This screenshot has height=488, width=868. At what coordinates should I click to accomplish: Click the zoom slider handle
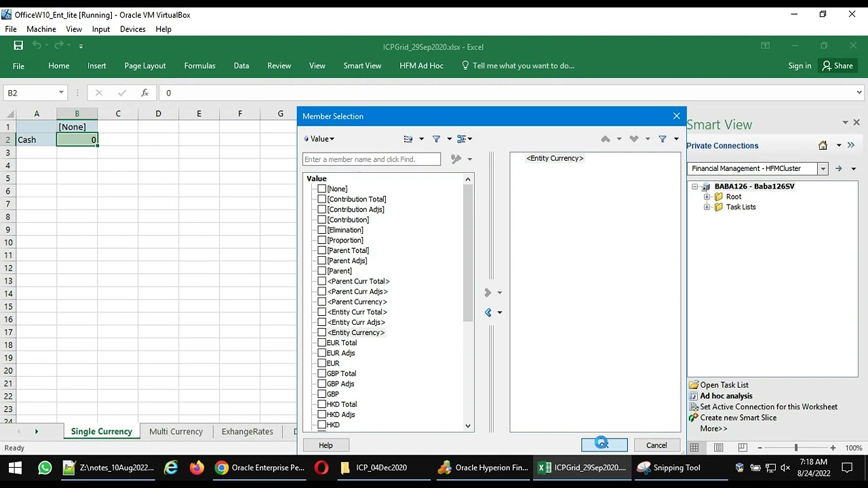pos(796,448)
